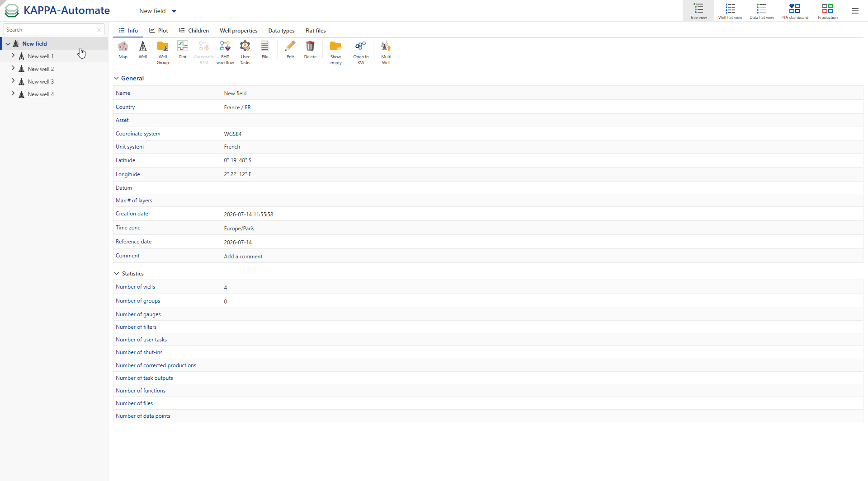The image size is (868, 481).
Task: Collapse the Statistics section
Action: coord(117,274)
